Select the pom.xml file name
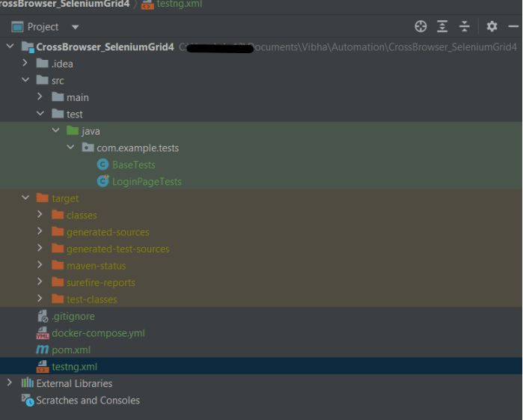The width and height of the screenshot is (523, 420). [x=71, y=350]
